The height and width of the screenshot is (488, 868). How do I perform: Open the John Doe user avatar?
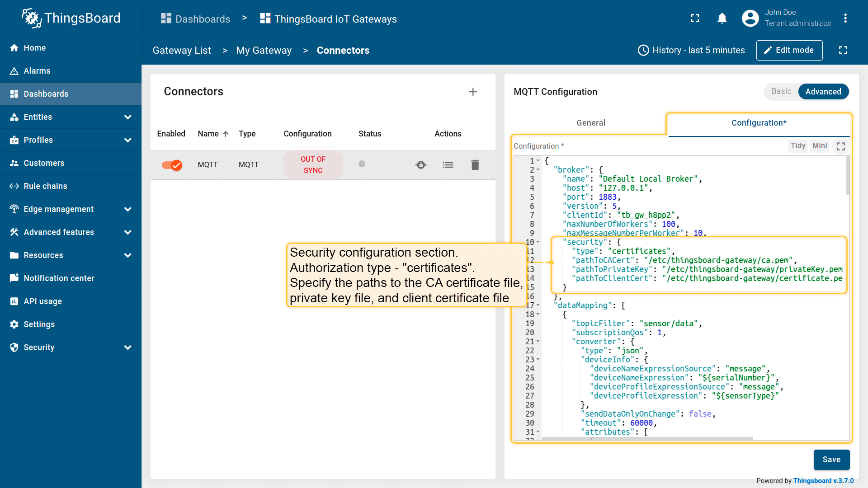tap(750, 18)
